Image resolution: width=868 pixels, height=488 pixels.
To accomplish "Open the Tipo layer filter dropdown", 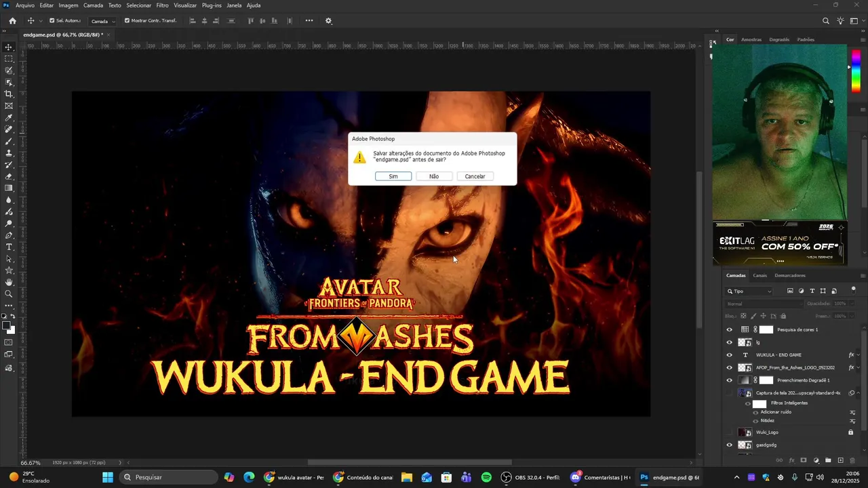I will coord(749,291).
